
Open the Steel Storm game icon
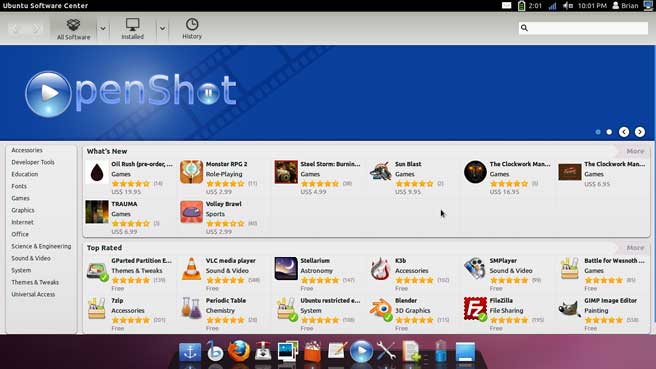click(286, 172)
